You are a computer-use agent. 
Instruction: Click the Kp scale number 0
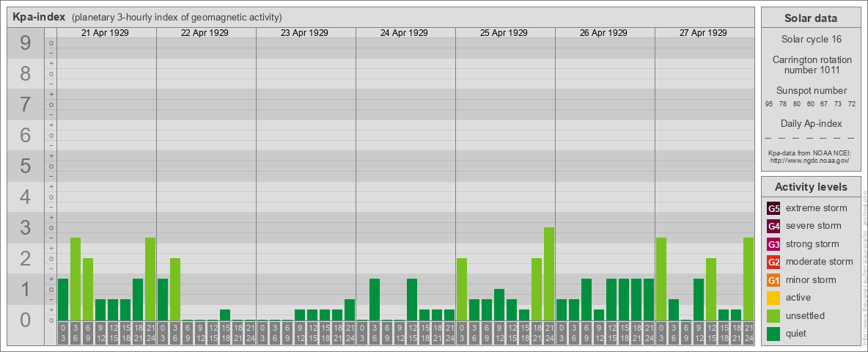tap(26, 320)
